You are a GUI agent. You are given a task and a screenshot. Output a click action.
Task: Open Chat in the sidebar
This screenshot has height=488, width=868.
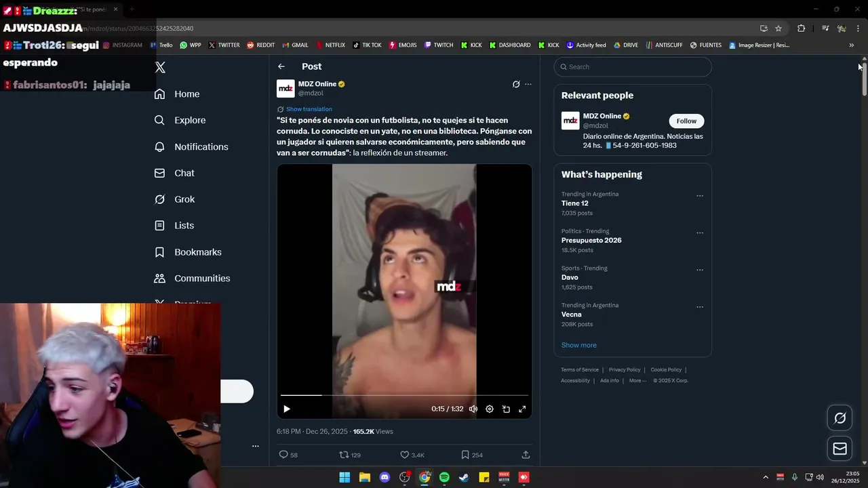coord(175,174)
